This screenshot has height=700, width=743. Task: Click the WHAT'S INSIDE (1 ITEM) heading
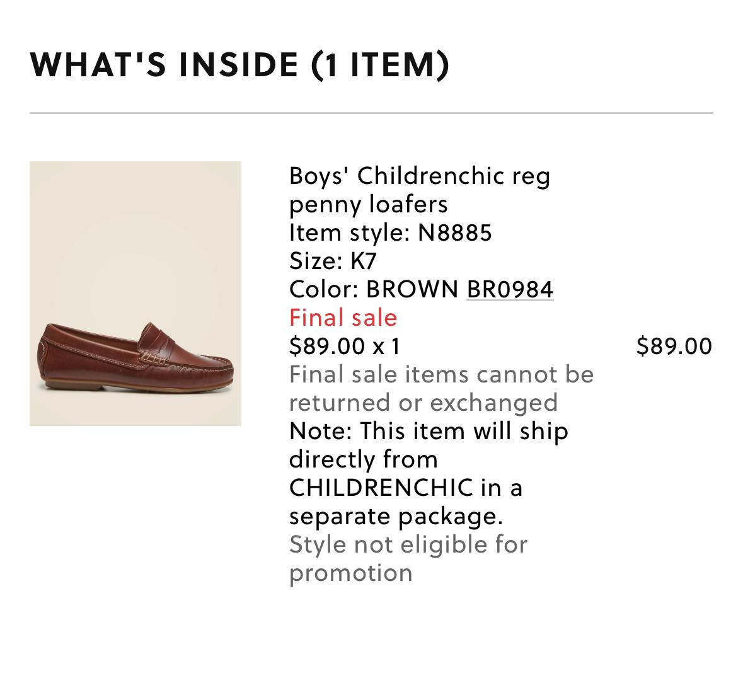coord(239,65)
